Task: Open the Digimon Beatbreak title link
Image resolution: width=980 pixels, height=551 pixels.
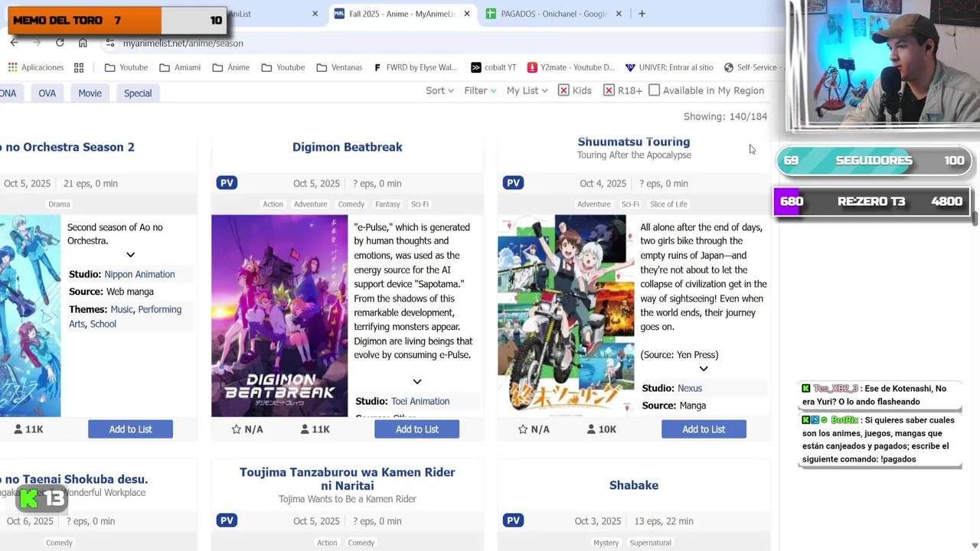Action: pos(348,147)
